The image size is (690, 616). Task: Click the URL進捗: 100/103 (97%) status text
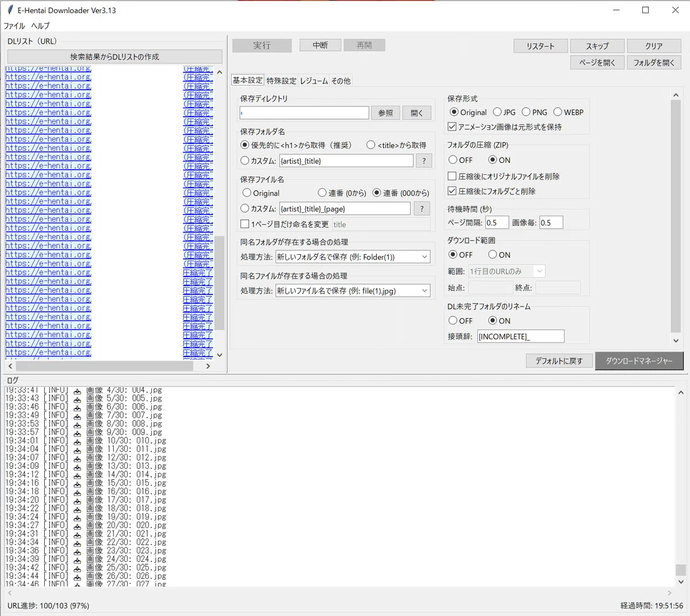coord(48,606)
